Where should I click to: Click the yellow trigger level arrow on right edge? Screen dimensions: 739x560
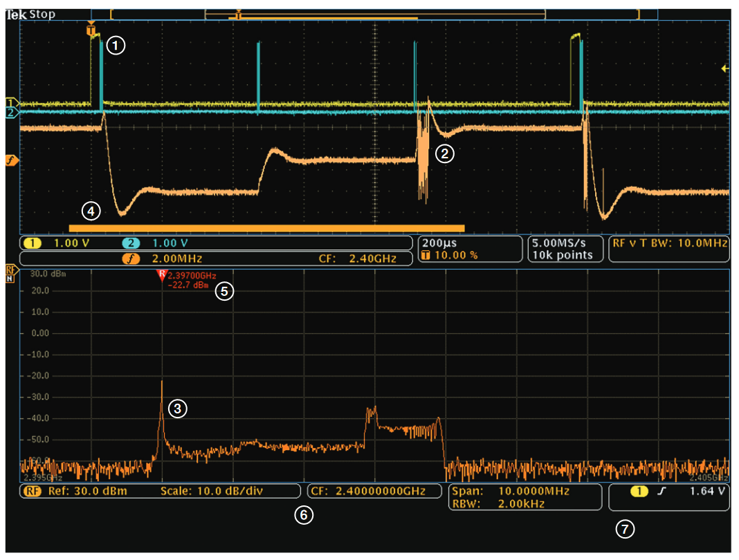pyautogui.click(x=725, y=69)
